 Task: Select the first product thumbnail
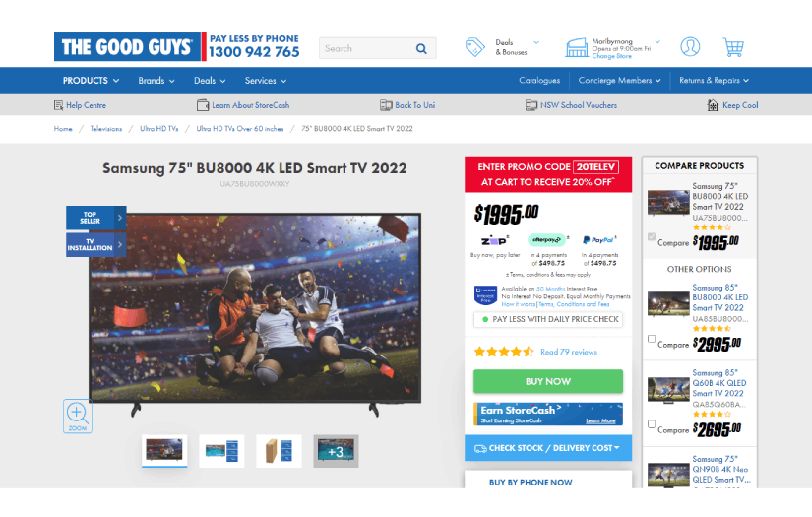click(x=164, y=451)
